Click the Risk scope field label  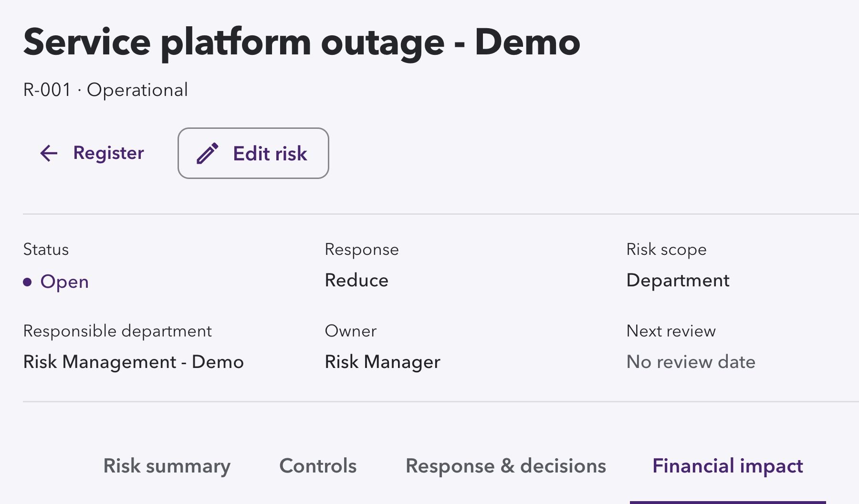[666, 250]
